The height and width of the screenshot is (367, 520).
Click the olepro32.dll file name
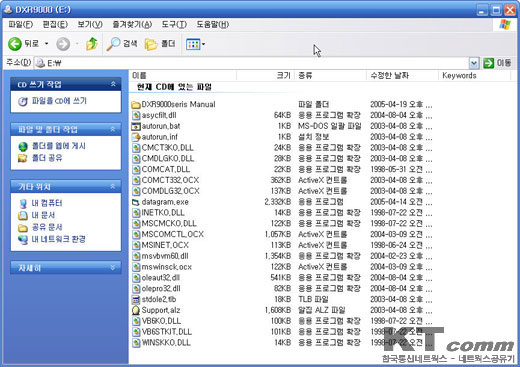pos(161,288)
